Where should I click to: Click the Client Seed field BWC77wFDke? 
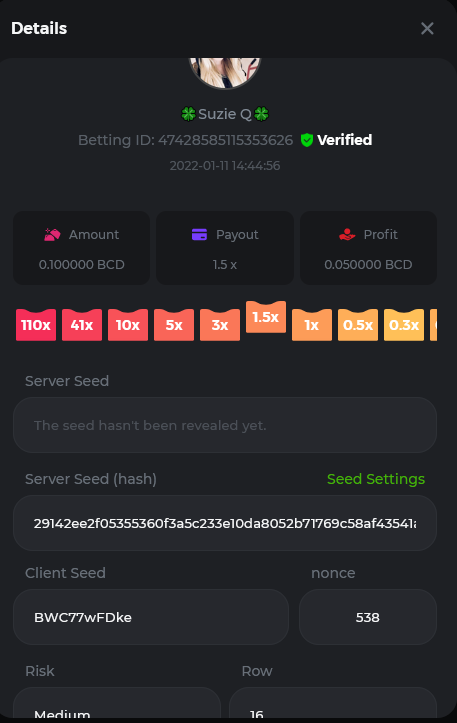(x=151, y=617)
